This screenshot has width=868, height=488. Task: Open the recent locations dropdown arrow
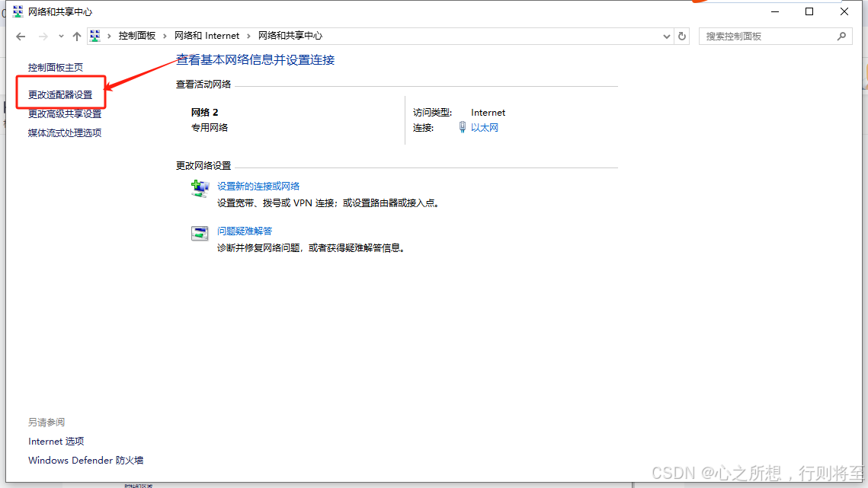coord(61,37)
